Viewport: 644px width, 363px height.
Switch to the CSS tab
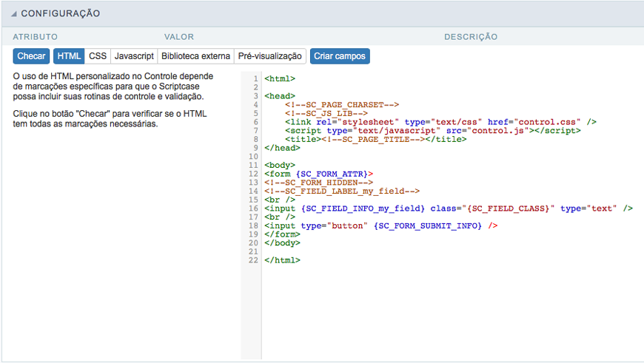tap(98, 56)
